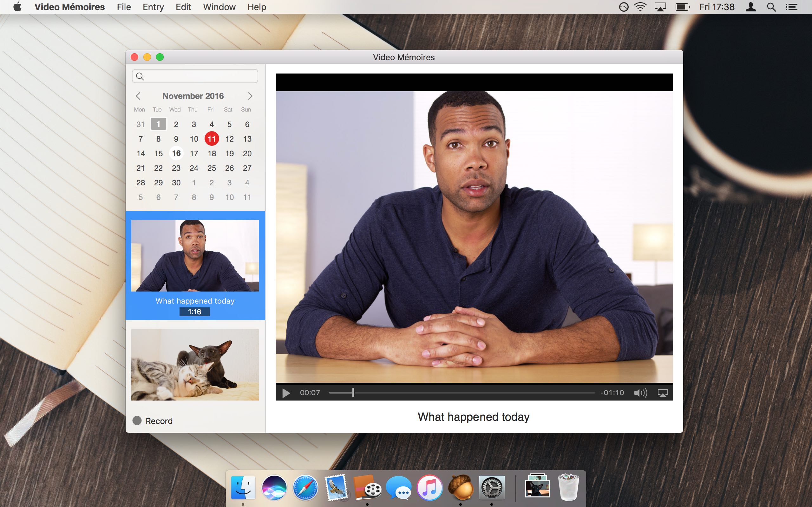Start playback with the play button
812x507 pixels.
click(x=285, y=392)
